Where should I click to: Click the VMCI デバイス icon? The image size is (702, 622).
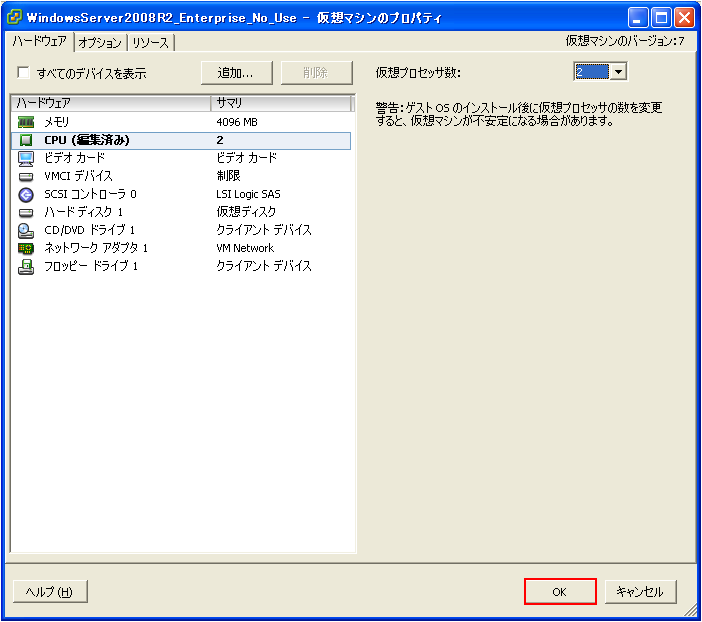tap(26, 176)
